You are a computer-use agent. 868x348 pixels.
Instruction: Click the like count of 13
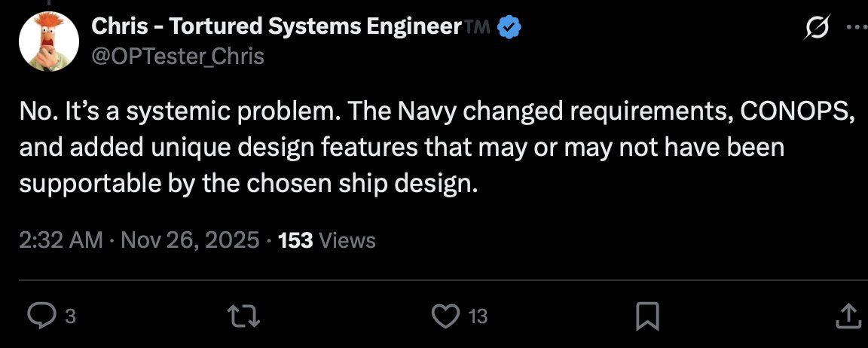click(478, 316)
